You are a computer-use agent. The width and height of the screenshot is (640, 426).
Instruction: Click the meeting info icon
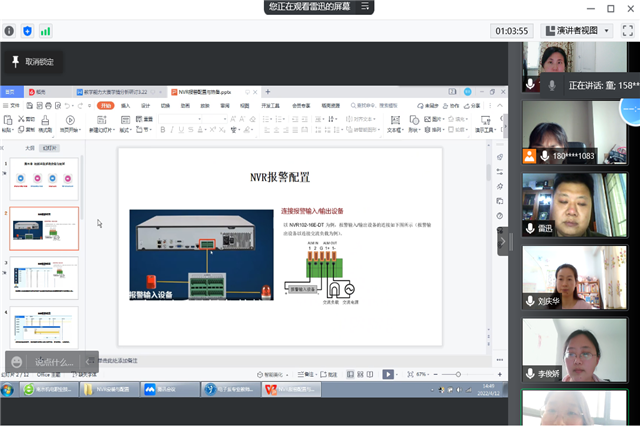click(x=9, y=31)
